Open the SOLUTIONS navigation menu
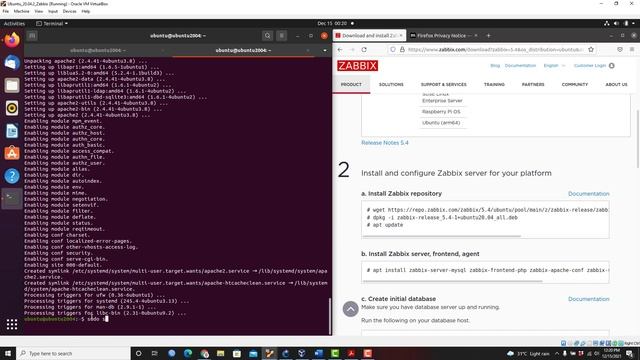This screenshot has width=640, height=360. (391, 84)
